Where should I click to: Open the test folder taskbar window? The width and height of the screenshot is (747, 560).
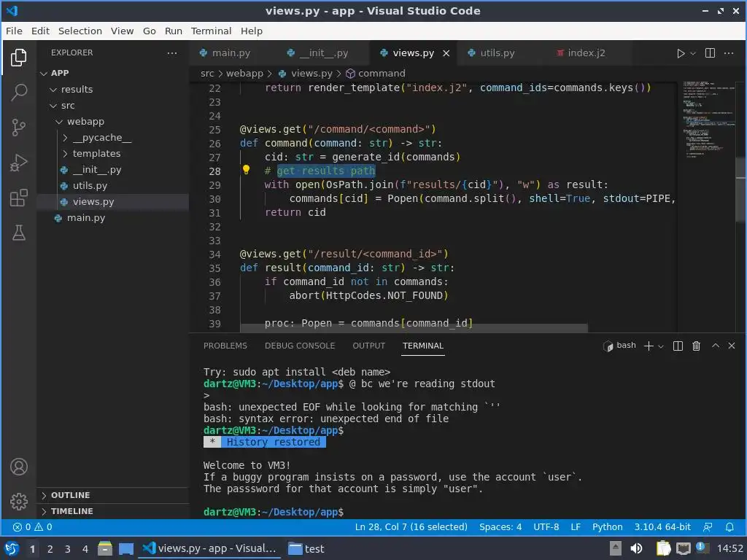click(x=306, y=549)
